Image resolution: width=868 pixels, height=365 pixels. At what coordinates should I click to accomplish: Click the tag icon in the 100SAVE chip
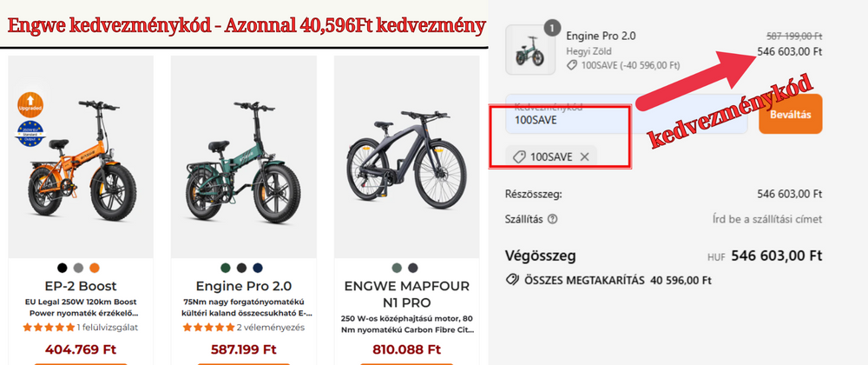[518, 156]
